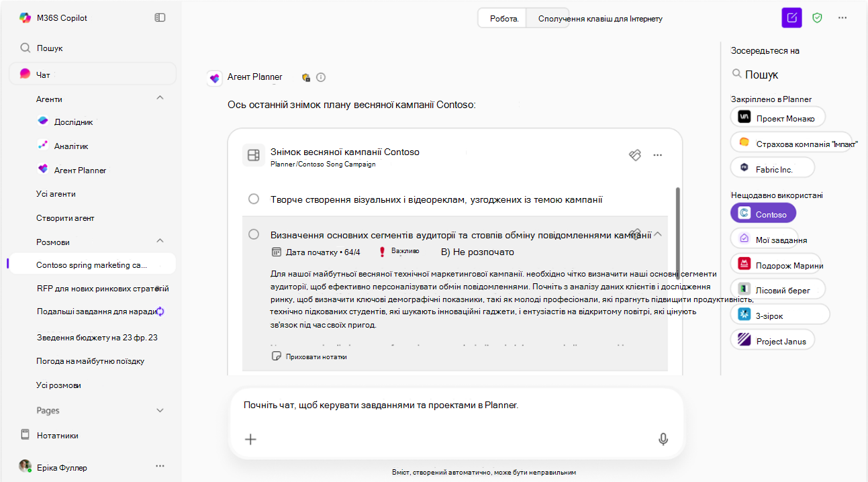The height and width of the screenshot is (482, 868).
Task: Click the green shield protection icon
Action: [x=817, y=18]
